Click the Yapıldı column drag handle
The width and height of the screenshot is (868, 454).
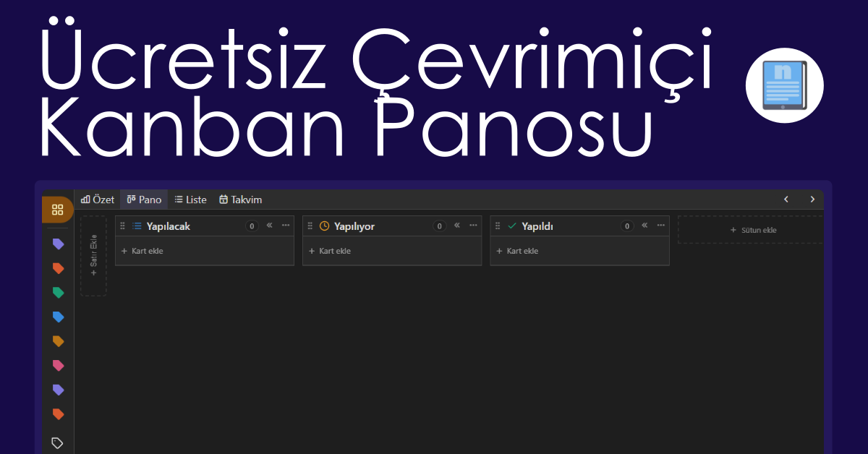click(x=498, y=226)
